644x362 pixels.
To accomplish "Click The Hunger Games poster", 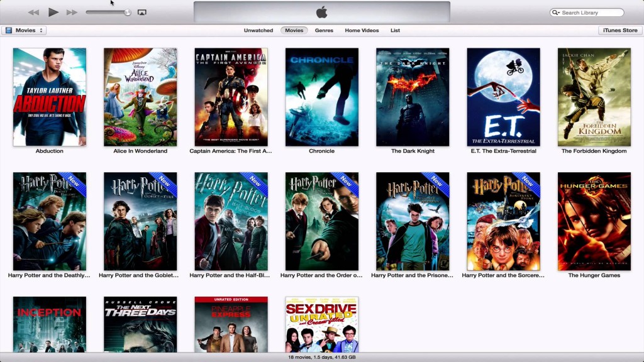I will (594, 221).
